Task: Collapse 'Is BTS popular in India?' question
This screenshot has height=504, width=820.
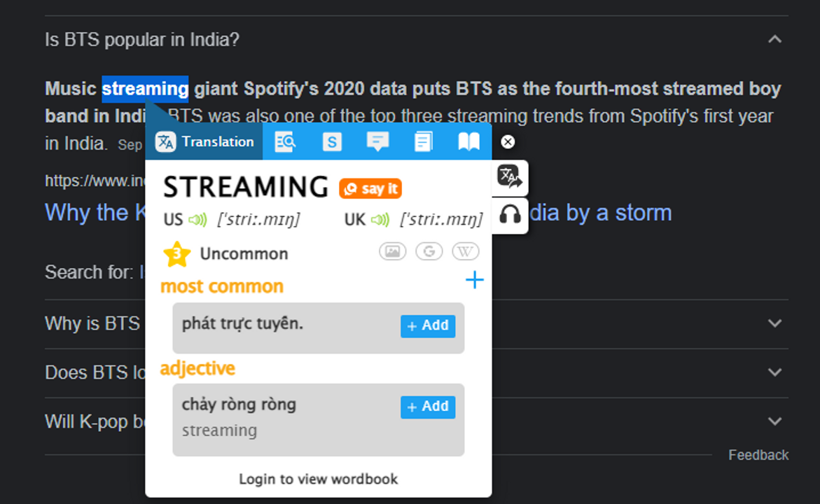Action: [774, 39]
